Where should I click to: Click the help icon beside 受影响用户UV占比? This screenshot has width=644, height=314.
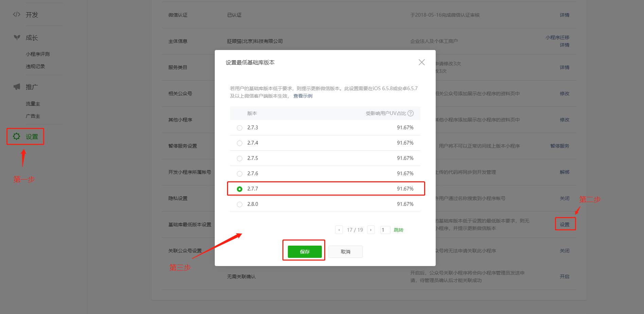(x=411, y=113)
